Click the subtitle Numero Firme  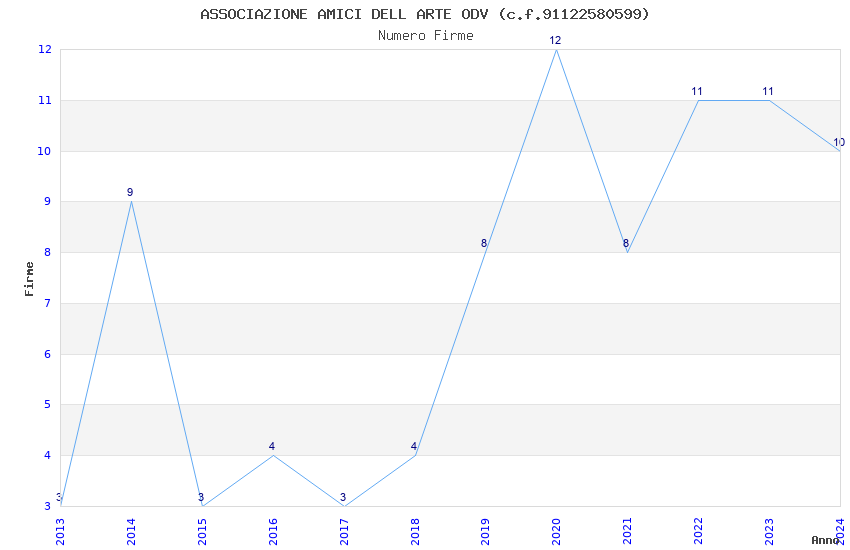(x=426, y=36)
